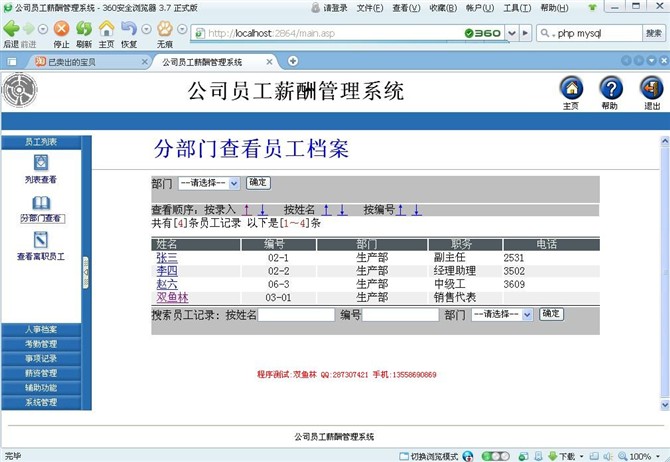This screenshot has height=462, width=670.
Task: Click the address bar go arrow icon
Action: 525,33
